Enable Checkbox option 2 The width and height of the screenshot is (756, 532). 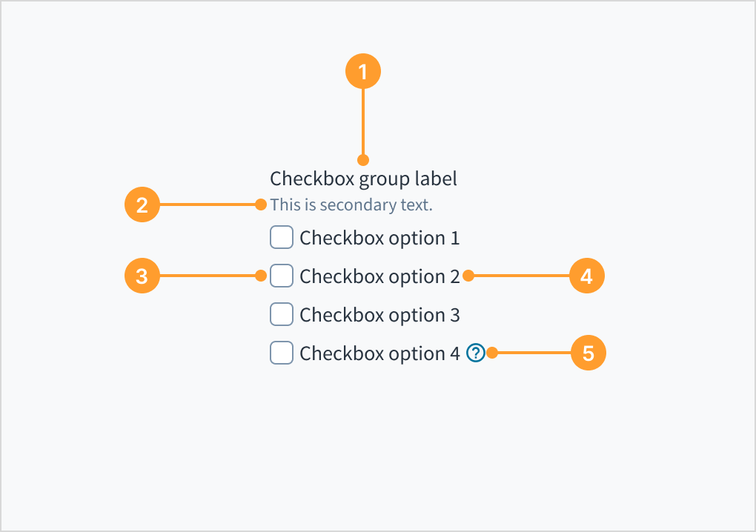pos(281,276)
